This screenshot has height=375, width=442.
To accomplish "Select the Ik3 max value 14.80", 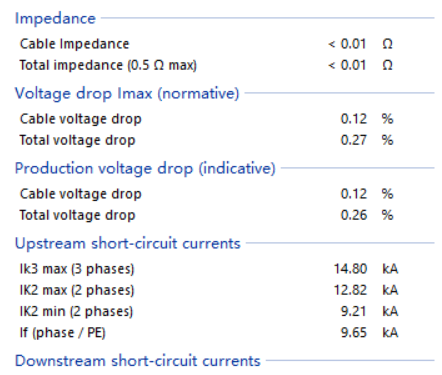I will click(x=350, y=269).
